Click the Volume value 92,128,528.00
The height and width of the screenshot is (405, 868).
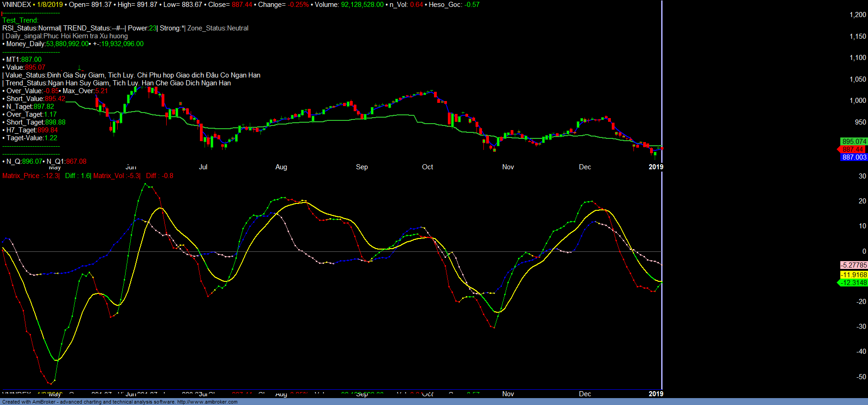[x=362, y=5]
